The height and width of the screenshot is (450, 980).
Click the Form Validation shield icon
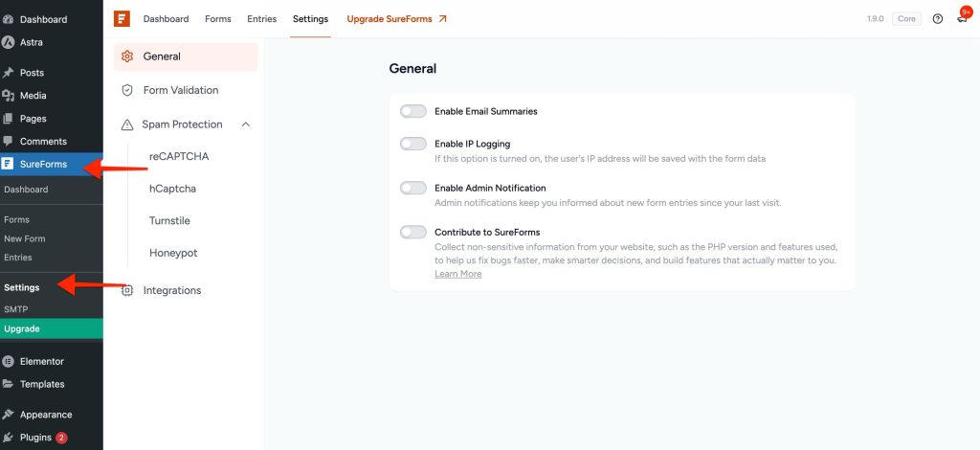(x=127, y=90)
